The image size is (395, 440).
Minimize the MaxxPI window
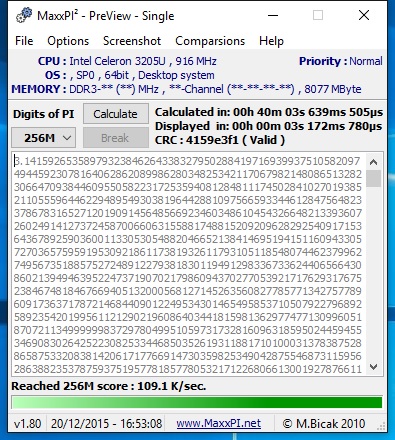[x=273, y=15]
